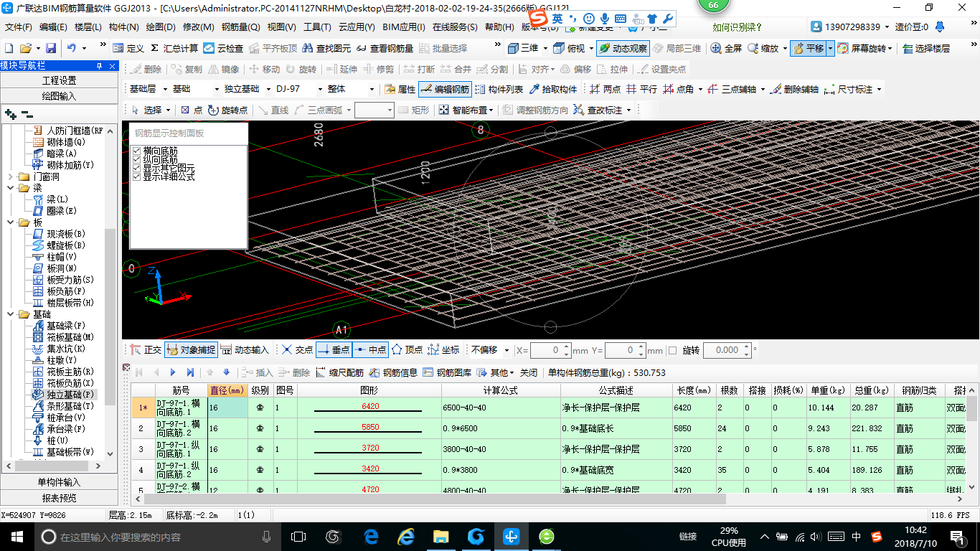
Task: Click the undo arrow icon
Action: (72, 48)
